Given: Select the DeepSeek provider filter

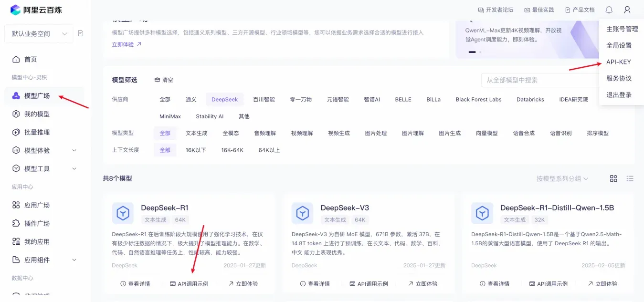Looking at the screenshot, I should [x=224, y=99].
